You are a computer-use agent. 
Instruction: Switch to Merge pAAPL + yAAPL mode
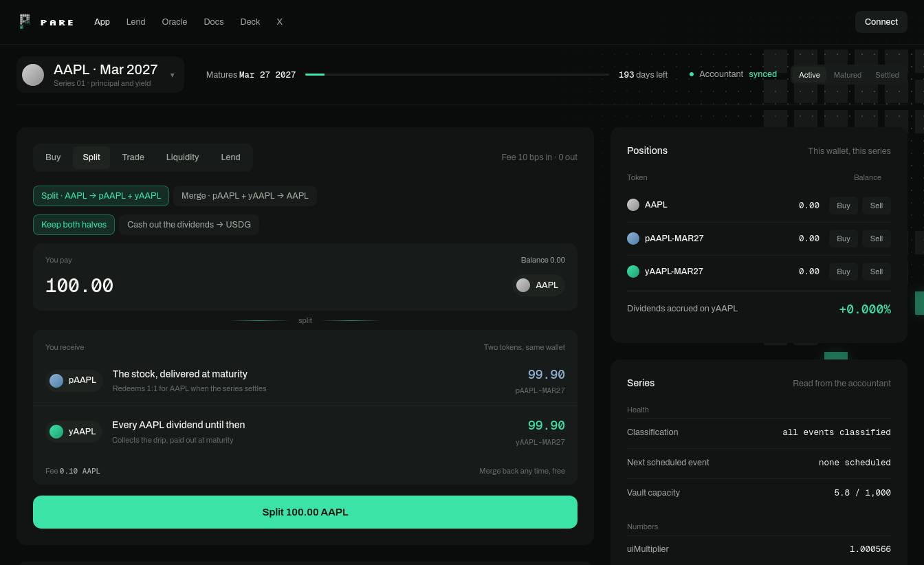245,196
